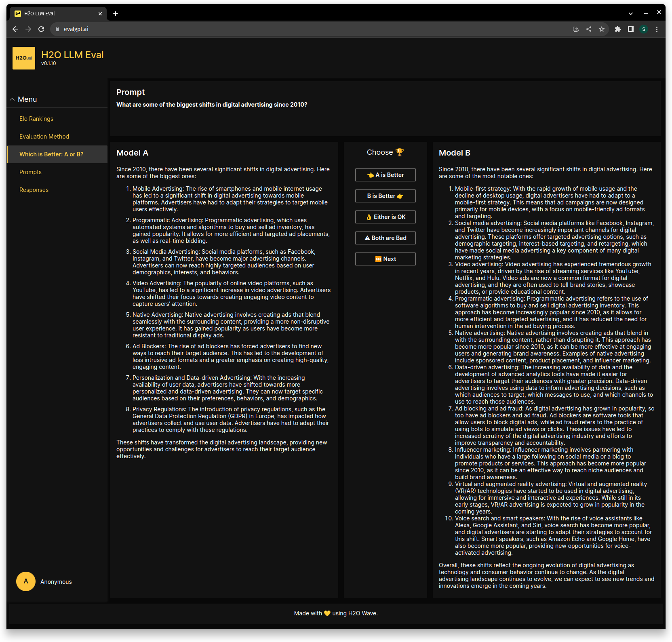The width and height of the screenshot is (672, 642).
Task: Click Model B's Influencer marketing item
Action: tap(551, 463)
